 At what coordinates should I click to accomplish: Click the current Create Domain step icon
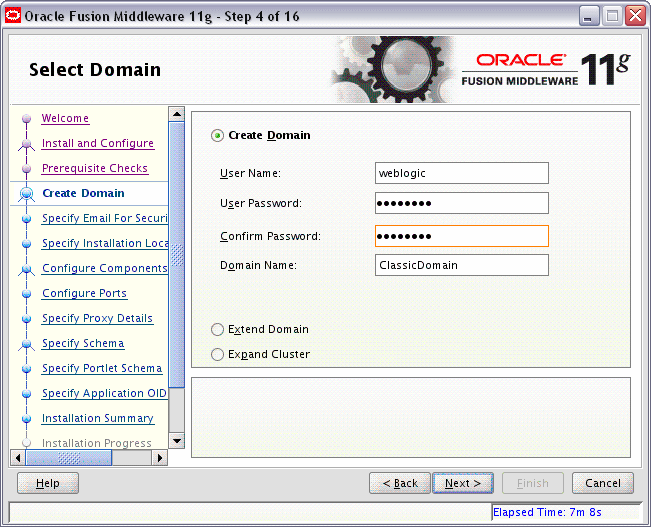(27, 194)
